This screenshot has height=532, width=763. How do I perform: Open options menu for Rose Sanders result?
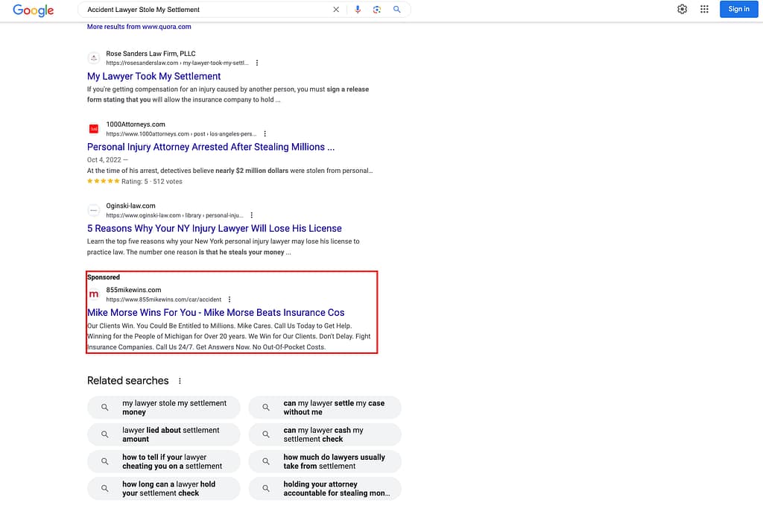click(257, 63)
